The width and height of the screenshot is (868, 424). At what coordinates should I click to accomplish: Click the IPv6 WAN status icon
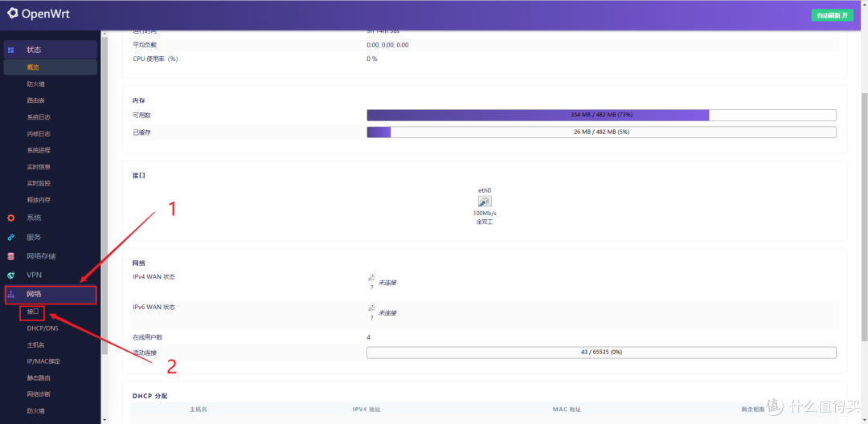click(x=371, y=308)
